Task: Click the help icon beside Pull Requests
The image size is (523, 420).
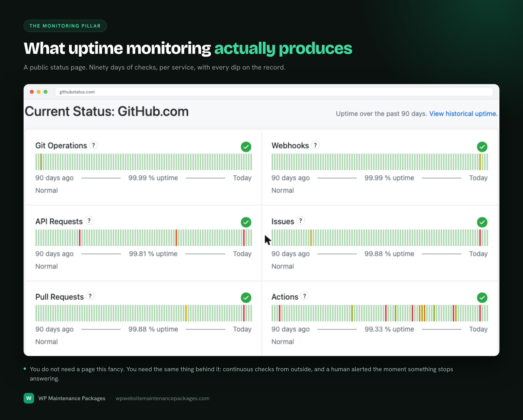Action: [90, 296]
